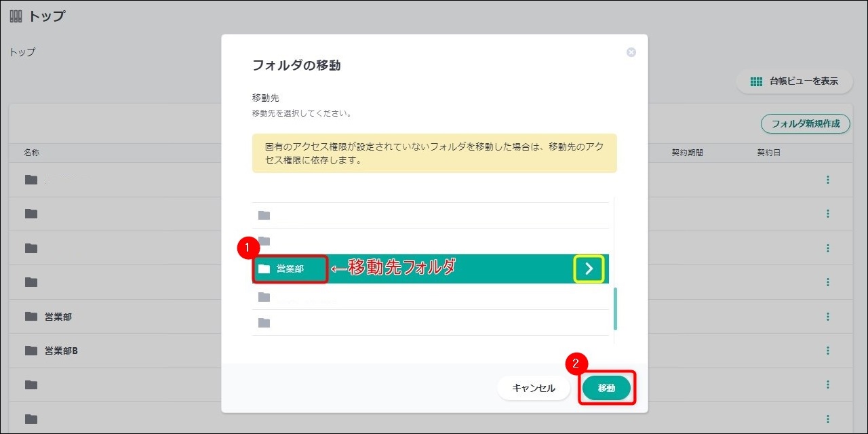Open three-dot menu for 営業部B row
The width and height of the screenshot is (868, 434).
pos(827,351)
